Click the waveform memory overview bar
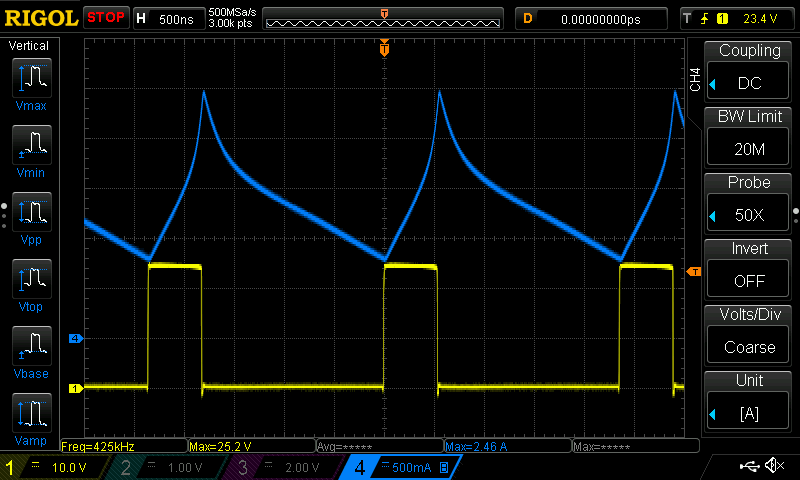The height and width of the screenshot is (480, 800). 384,18
